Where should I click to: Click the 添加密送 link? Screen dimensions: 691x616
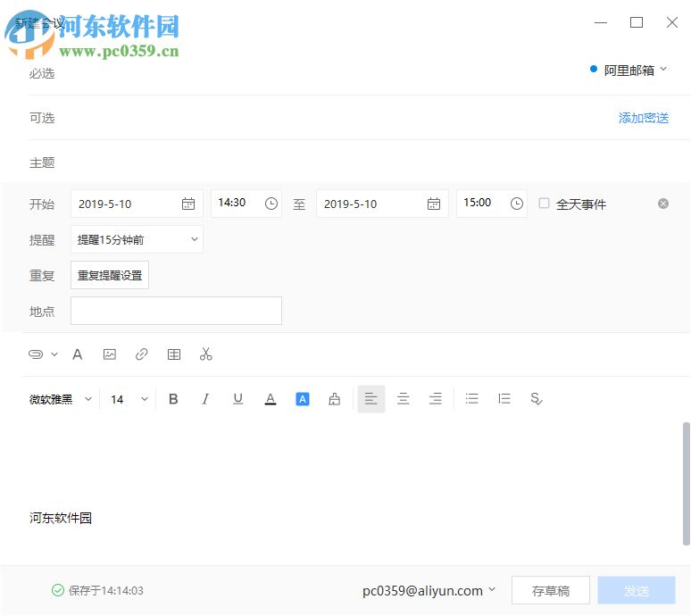click(x=644, y=118)
